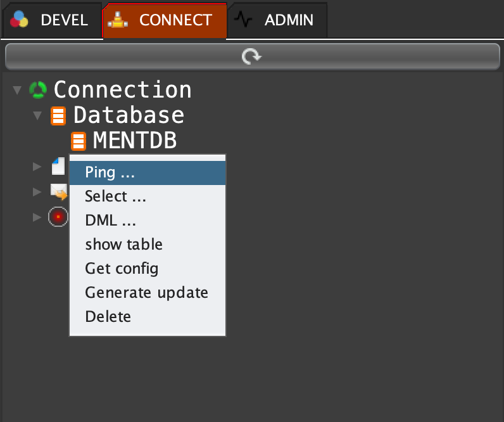
Task: Click the orange Database folder icon
Action: (x=58, y=116)
